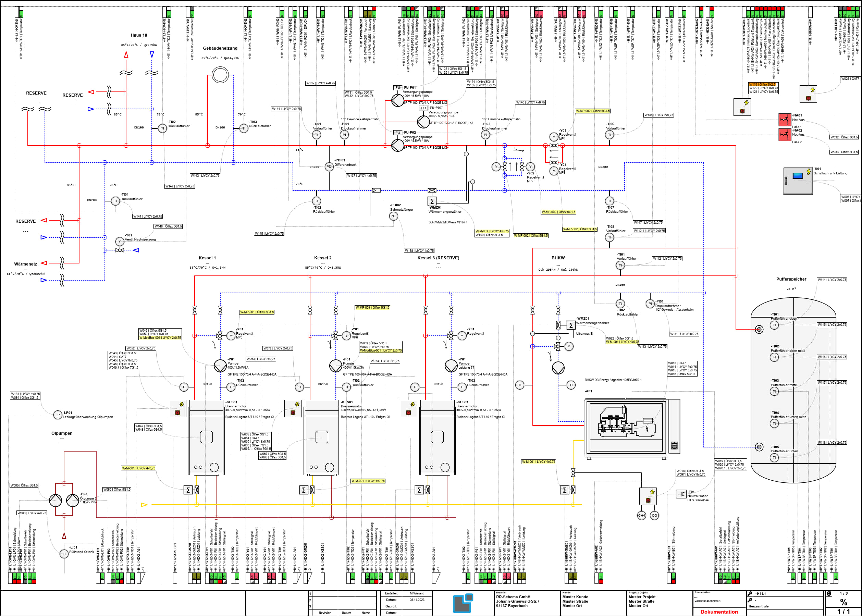Select the LP01 Leckageüberwachung sensor symbol
This screenshot has width=862, height=616.
coord(57,415)
